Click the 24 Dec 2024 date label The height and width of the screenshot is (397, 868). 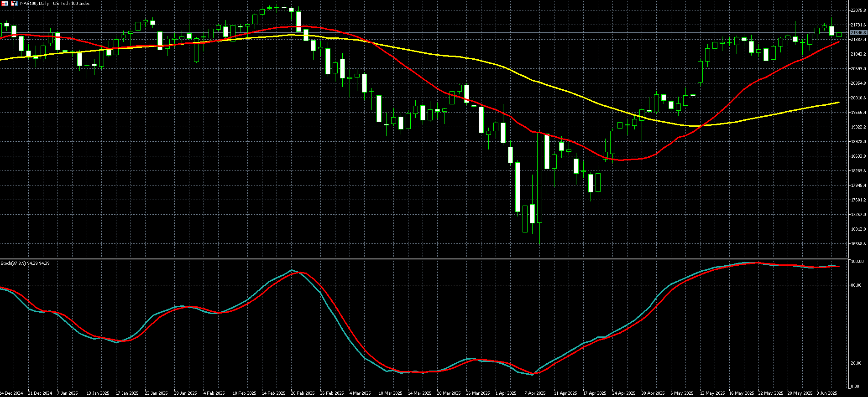(11, 393)
